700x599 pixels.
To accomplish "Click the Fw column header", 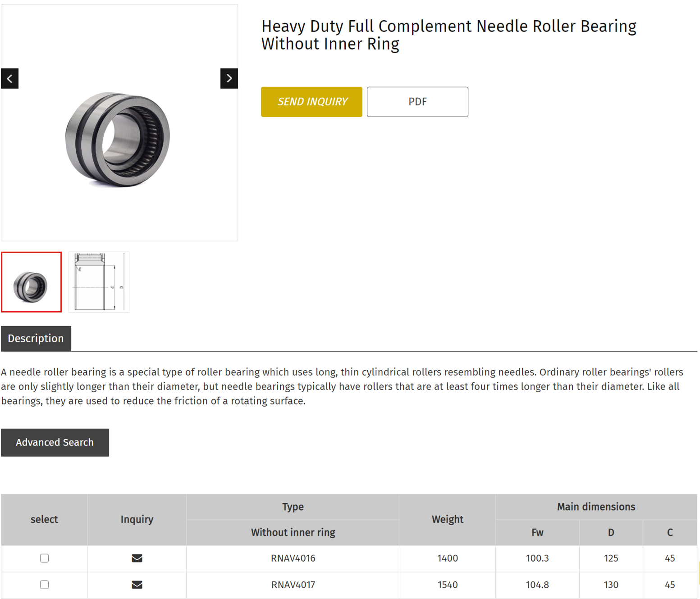I will (537, 533).
